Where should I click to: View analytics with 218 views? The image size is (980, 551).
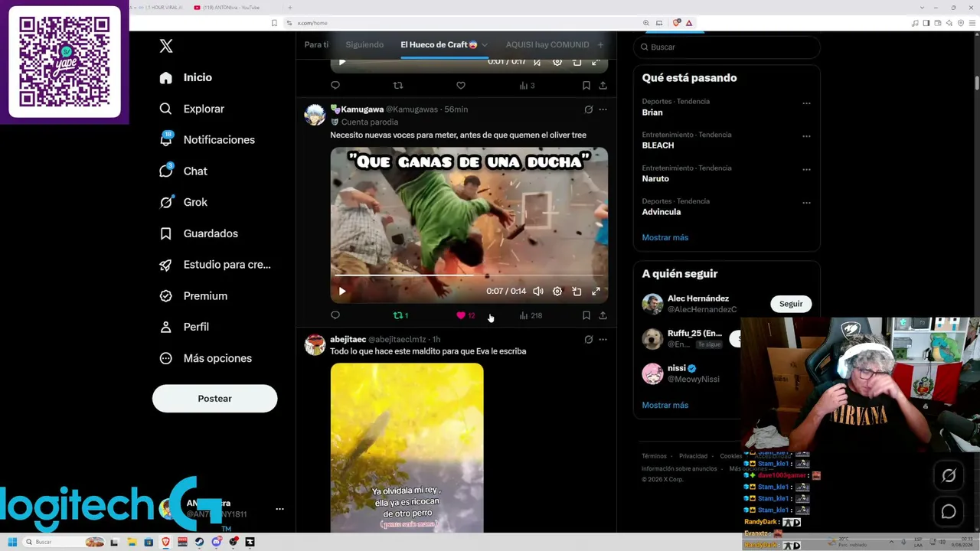point(531,315)
